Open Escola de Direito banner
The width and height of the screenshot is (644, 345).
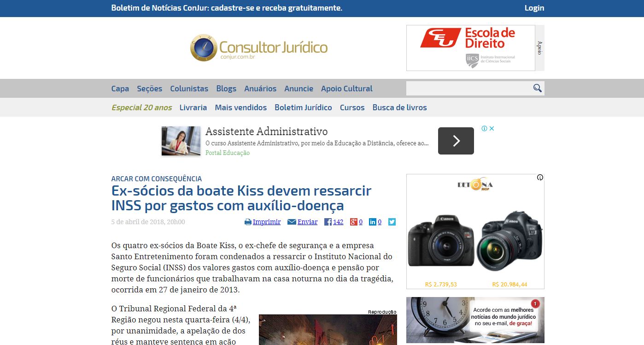pyautogui.click(x=470, y=48)
